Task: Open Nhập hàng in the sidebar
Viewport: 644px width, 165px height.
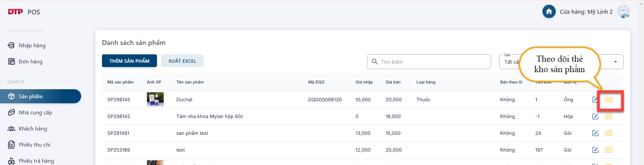Action: (x=32, y=46)
